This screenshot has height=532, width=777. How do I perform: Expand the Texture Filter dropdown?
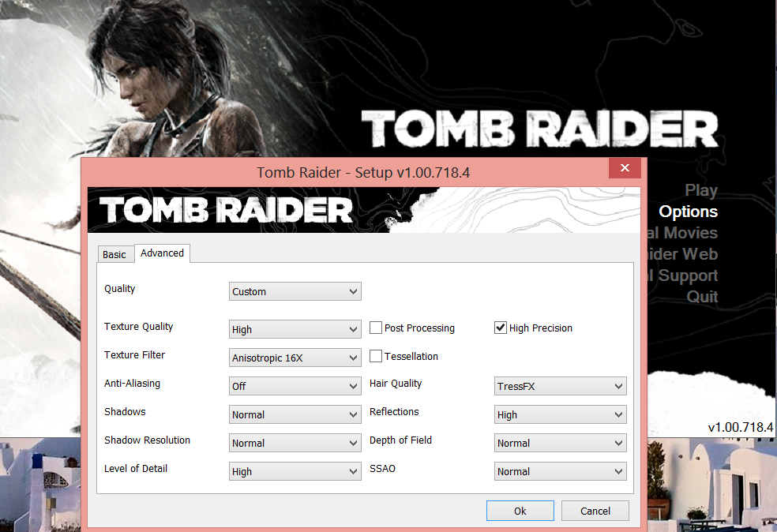pos(295,358)
